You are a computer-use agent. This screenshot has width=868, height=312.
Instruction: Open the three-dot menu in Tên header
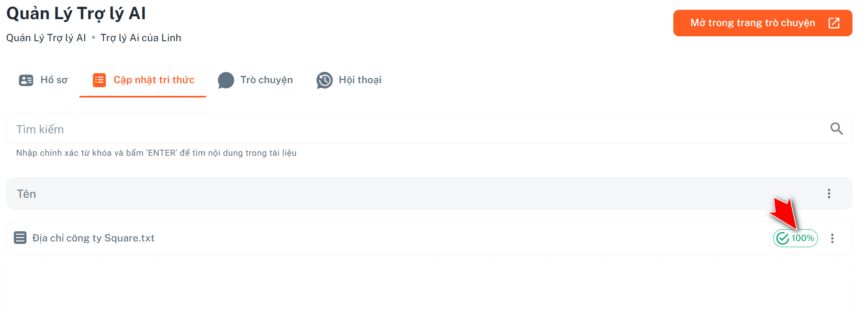tap(829, 194)
